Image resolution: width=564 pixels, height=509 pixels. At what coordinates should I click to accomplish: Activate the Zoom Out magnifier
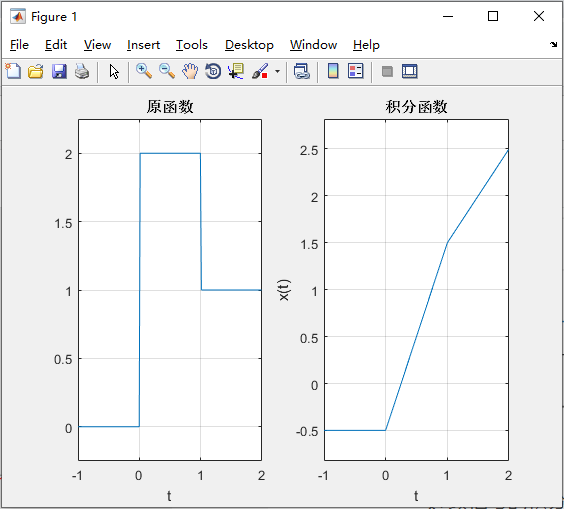[167, 71]
